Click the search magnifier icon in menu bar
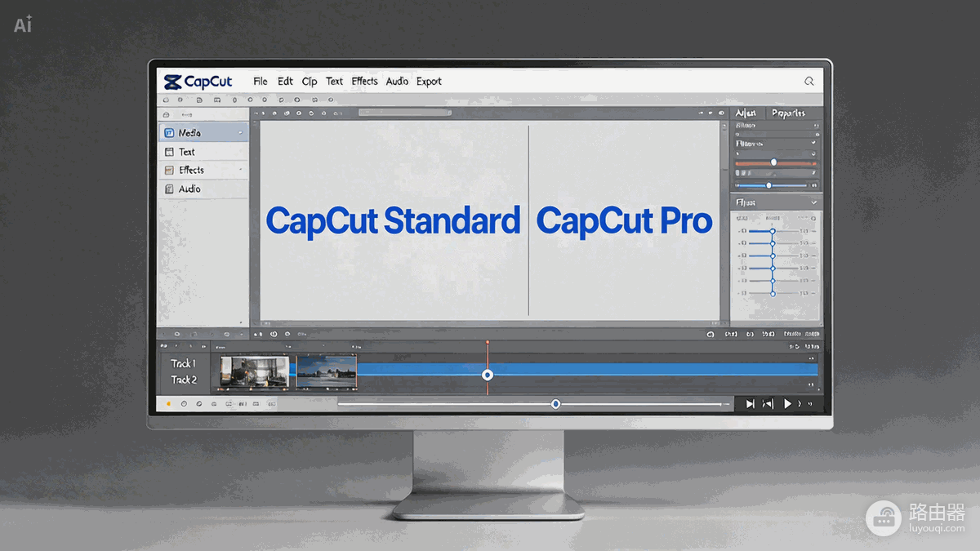 coord(809,82)
